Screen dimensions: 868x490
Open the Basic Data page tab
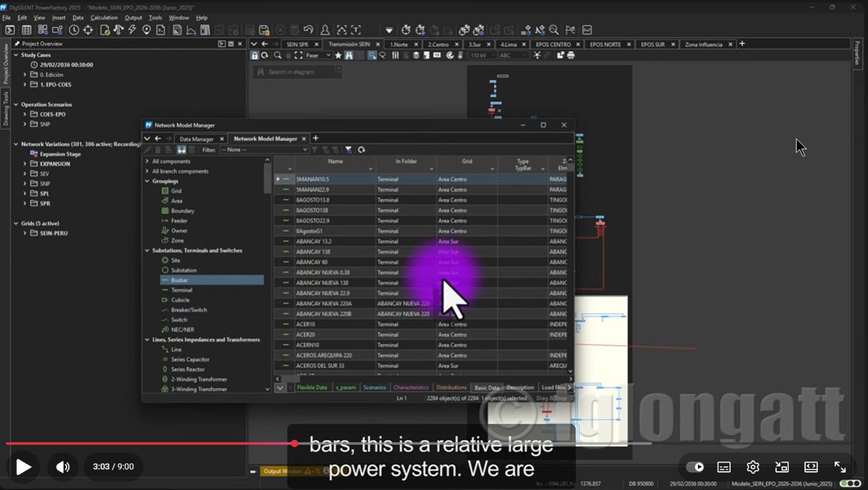(x=486, y=387)
